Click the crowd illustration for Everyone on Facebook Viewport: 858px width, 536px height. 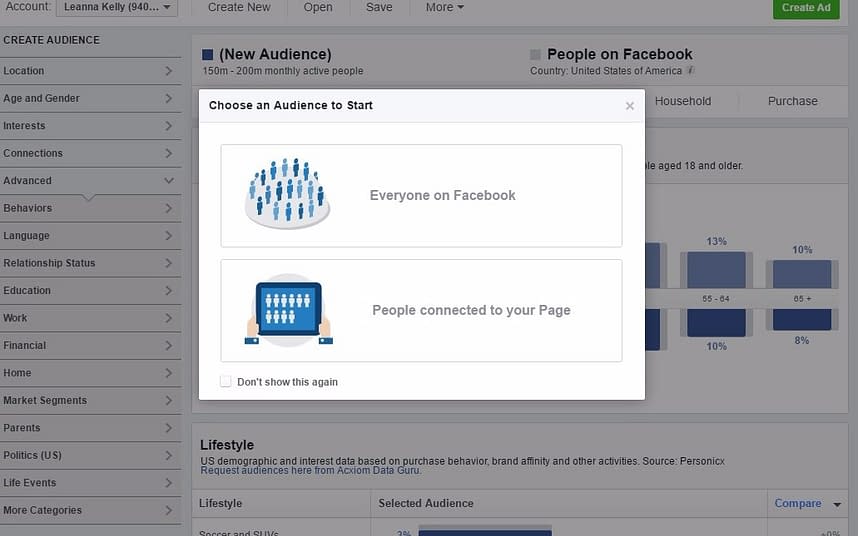pyautogui.click(x=287, y=194)
